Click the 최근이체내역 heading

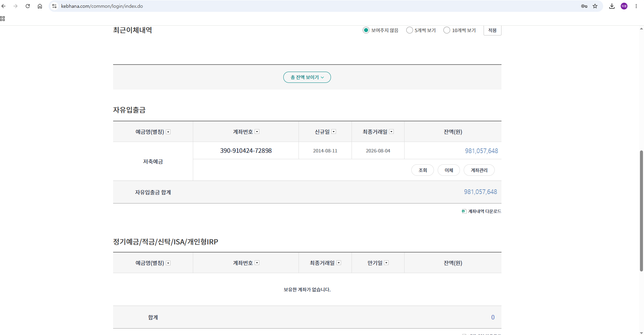[132, 30]
